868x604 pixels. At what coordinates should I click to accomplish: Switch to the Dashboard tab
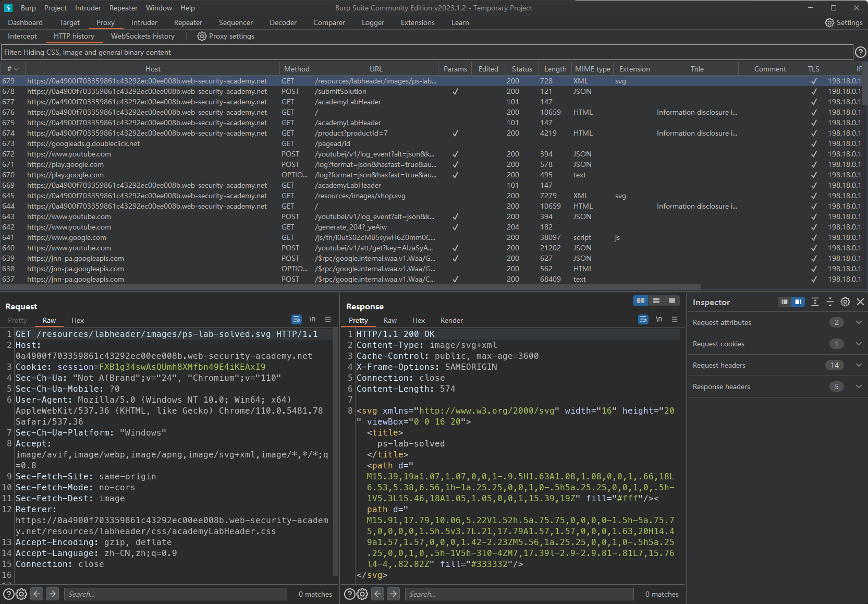point(25,22)
